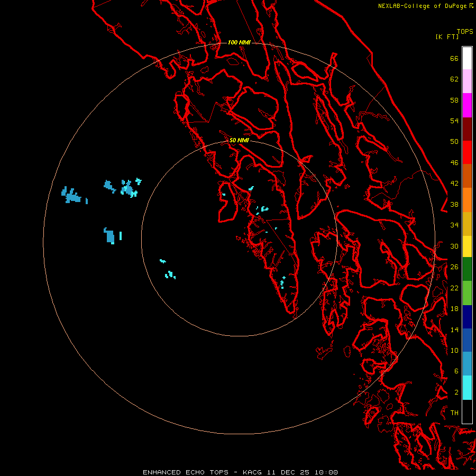Click the magenta 58 kft legend swatch

coord(467,105)
